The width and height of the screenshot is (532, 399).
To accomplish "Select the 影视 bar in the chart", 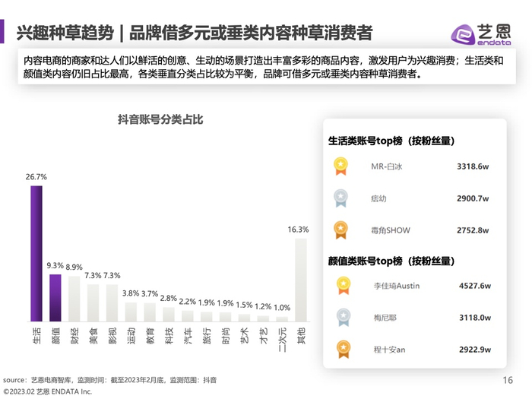I will 112,303.
